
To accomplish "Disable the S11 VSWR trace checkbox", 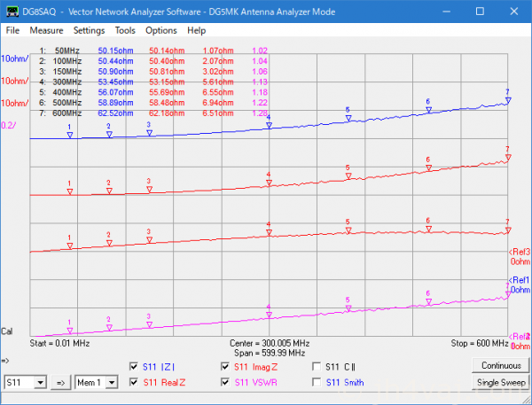I will click(x=226, y=383).
